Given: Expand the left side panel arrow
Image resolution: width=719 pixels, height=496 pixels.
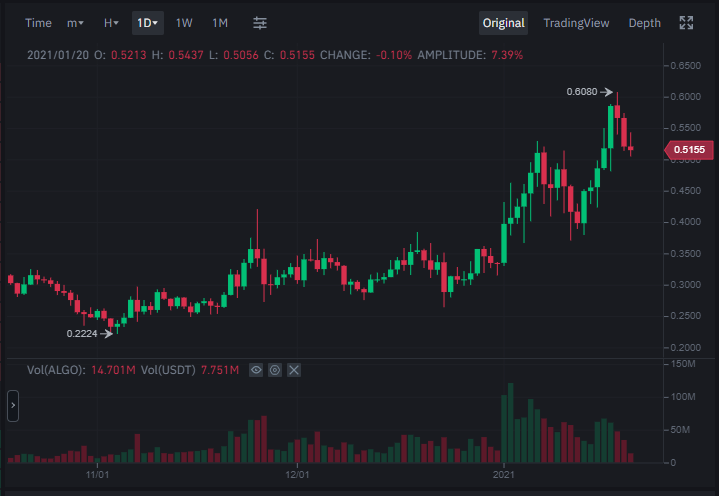Looking at the screenshot, I should [x=13, y=406].
